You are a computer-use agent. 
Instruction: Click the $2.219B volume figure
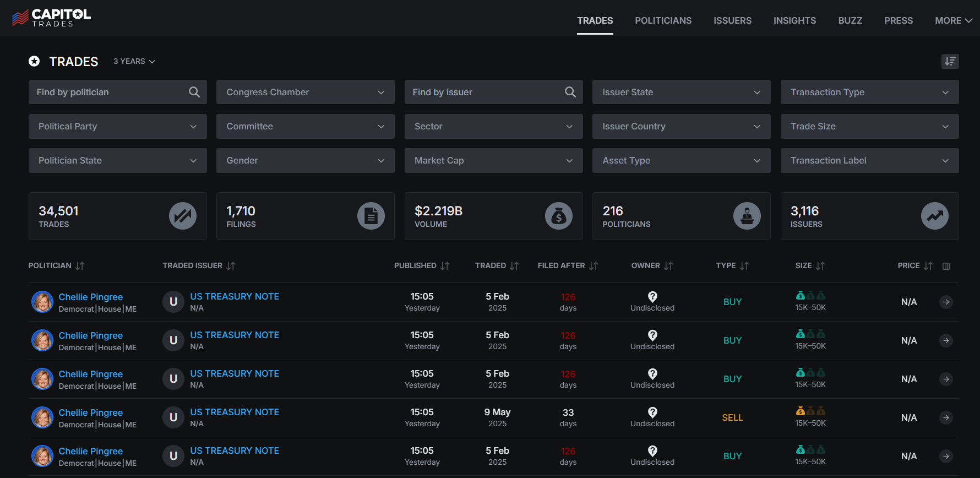(x=438, y=211)
